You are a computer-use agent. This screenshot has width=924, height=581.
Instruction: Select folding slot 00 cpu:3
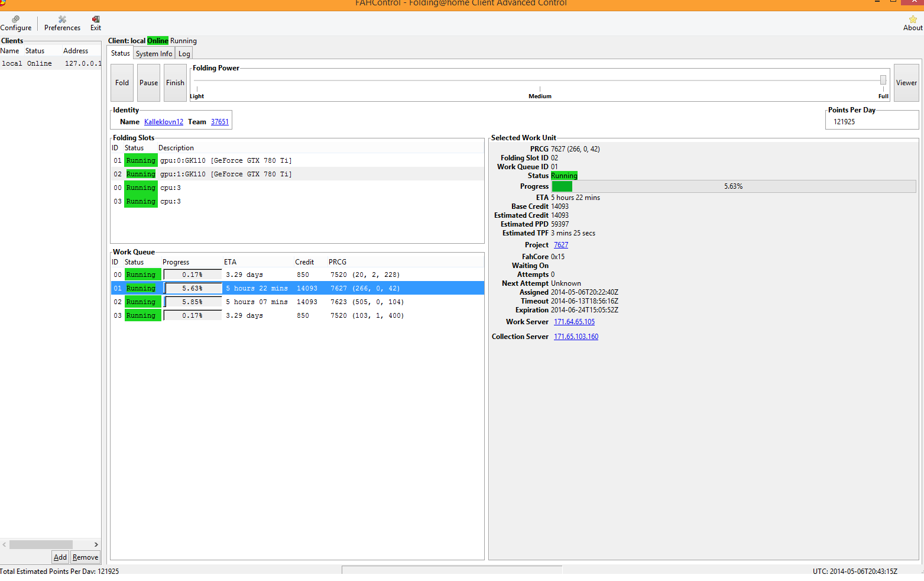click(297, 188)
